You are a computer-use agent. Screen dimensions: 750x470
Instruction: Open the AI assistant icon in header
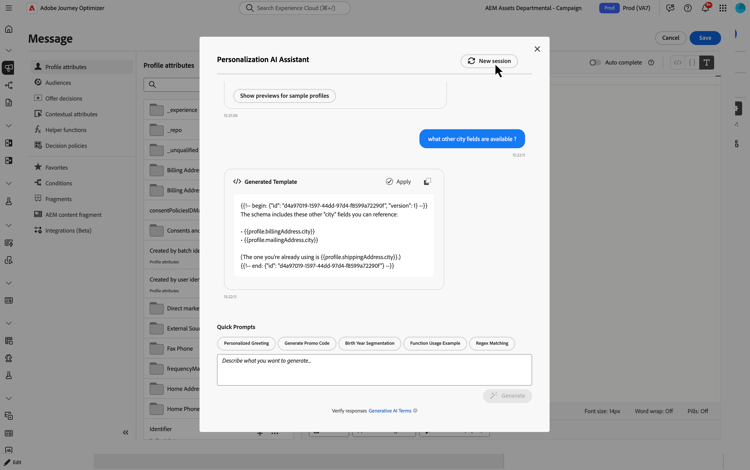click(670, 8)
